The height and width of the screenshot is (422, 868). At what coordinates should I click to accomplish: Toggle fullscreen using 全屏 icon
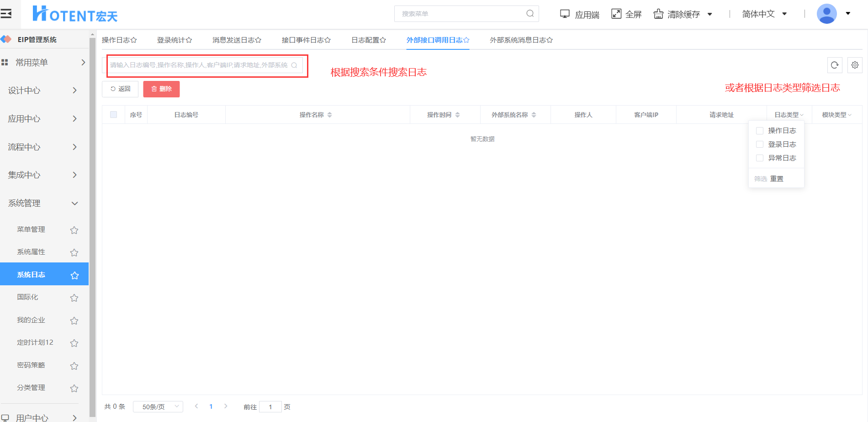616,14
